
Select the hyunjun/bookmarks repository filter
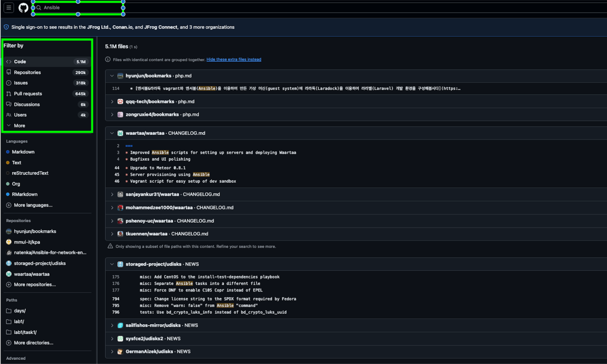point(35,231)
